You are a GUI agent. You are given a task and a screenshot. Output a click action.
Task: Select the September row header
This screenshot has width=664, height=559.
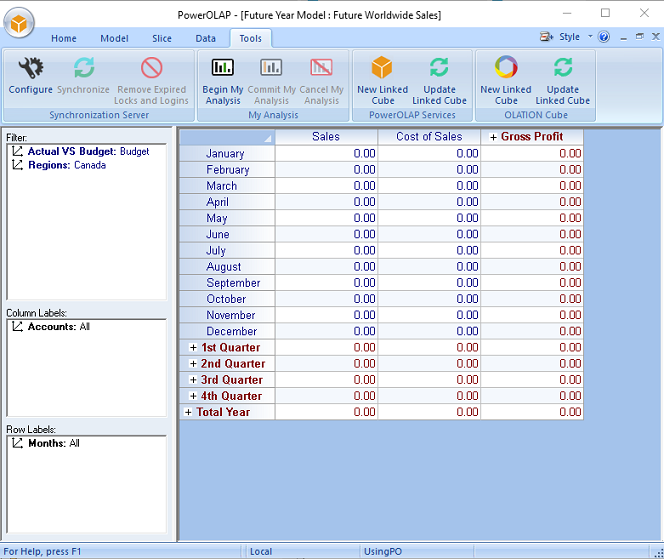(227, 282)
